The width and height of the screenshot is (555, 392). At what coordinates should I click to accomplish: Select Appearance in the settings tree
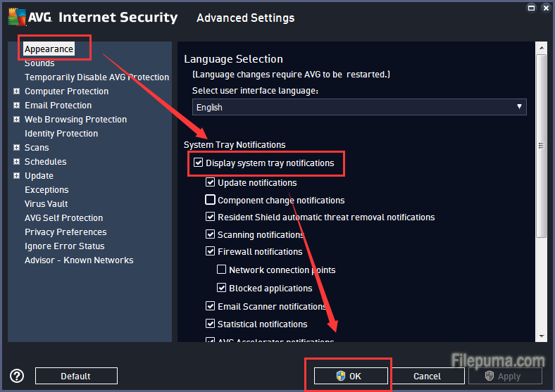[x=49, y=49]
